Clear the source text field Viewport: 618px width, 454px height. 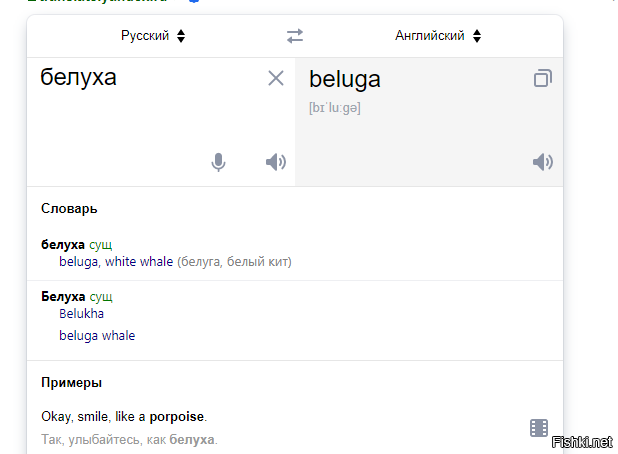point(276,79)
